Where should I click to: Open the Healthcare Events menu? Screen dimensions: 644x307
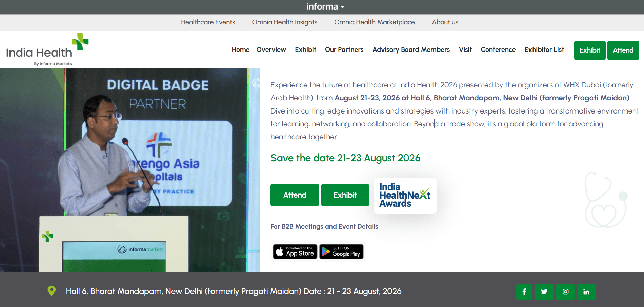tap(208, 22)
